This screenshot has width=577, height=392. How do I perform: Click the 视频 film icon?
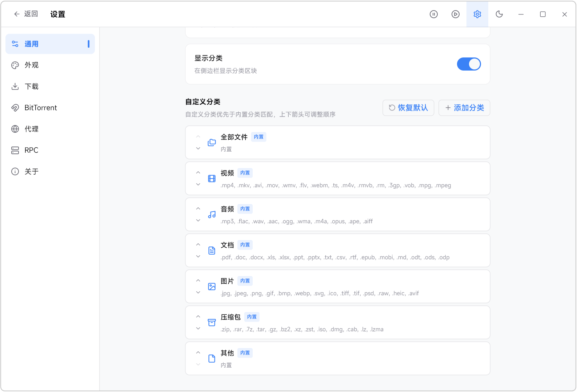(x=212, y=179)
